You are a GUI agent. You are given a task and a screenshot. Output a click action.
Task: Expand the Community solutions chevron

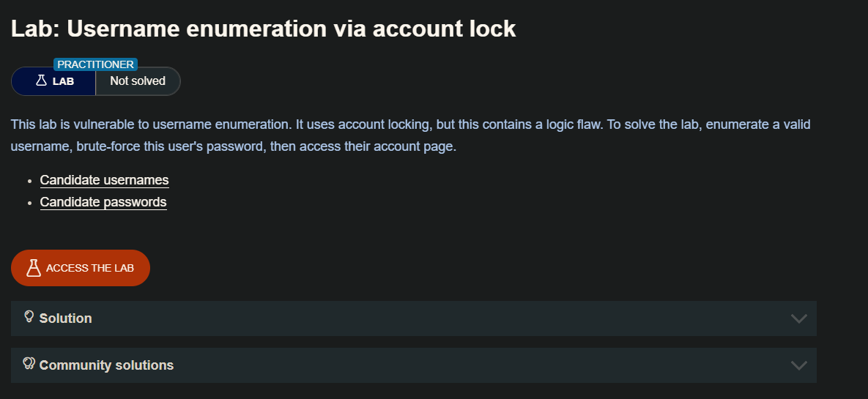coord(798,365)
